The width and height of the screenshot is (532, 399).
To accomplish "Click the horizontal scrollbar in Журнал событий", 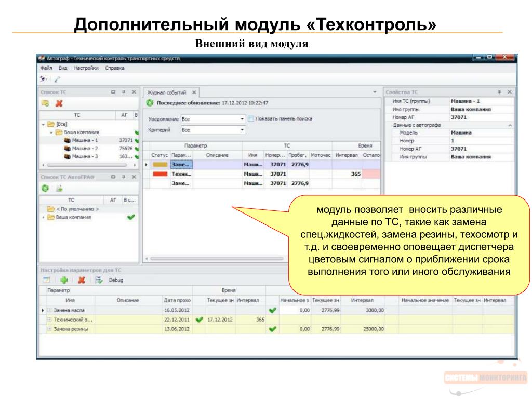I will tap(217, 259).
